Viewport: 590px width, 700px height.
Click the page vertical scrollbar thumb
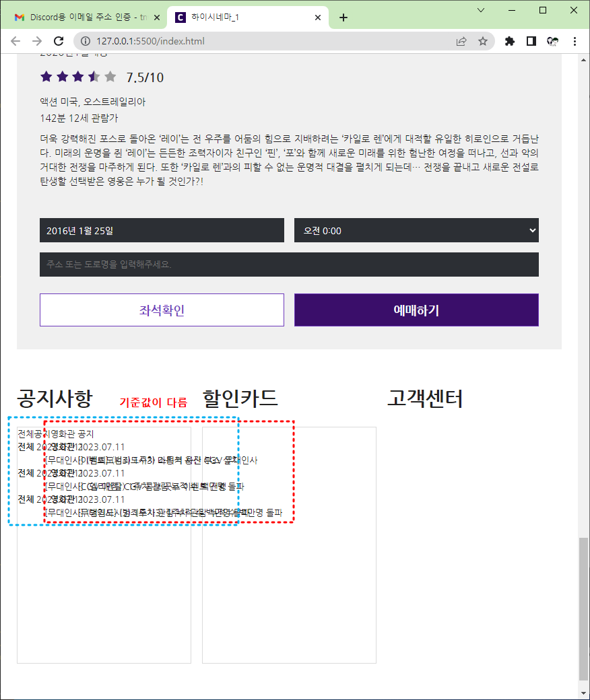pos(583,609)
